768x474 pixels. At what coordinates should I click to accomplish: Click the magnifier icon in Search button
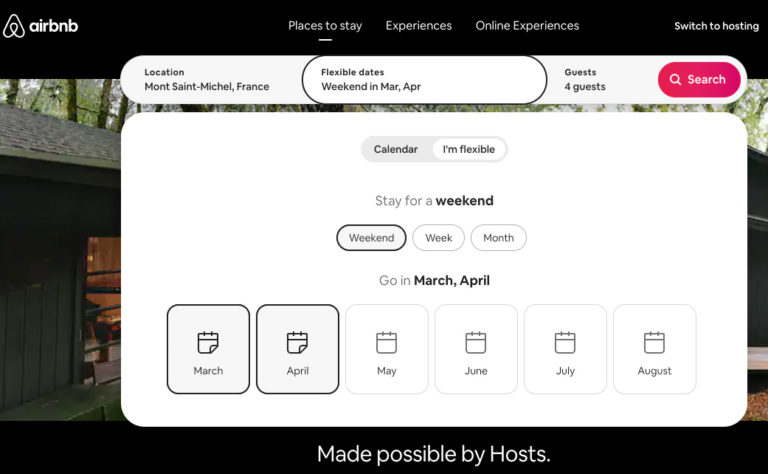(675, 79)
